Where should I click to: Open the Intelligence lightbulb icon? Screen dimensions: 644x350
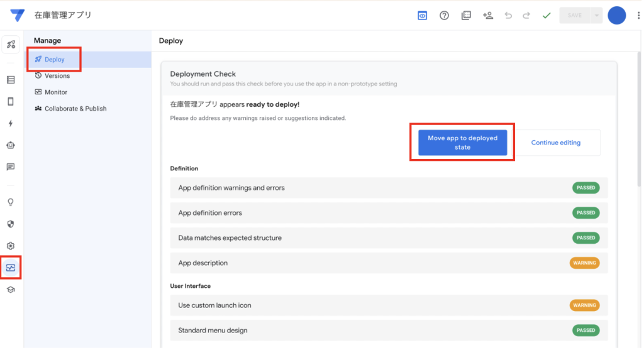[11, 202]
